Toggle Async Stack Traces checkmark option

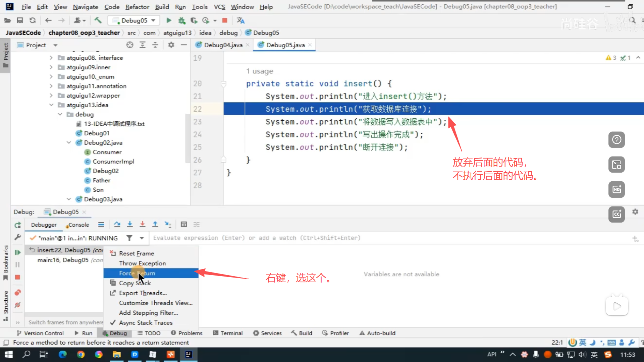point(146,322)
